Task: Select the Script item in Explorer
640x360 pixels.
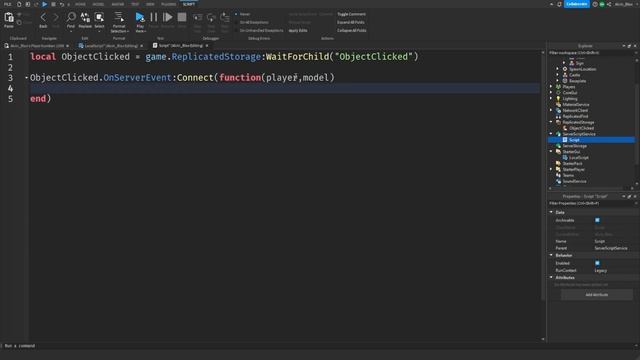Action: [x=574, y=140]
